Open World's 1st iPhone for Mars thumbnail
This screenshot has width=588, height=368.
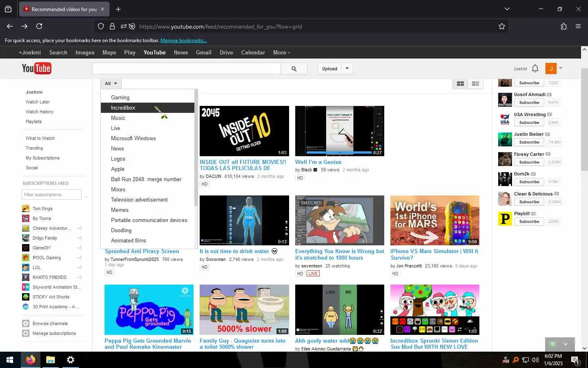point(435,220)
